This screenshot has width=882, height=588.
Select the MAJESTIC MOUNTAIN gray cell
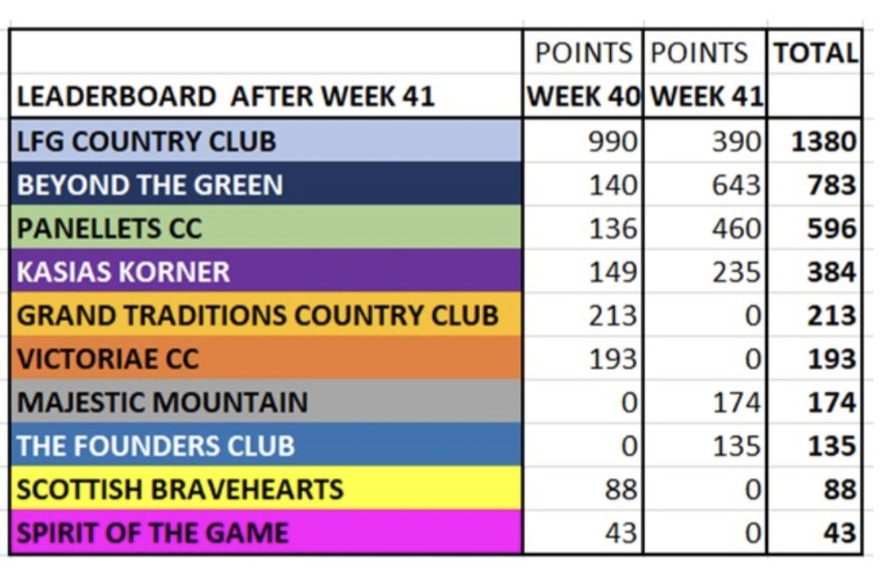265,402
